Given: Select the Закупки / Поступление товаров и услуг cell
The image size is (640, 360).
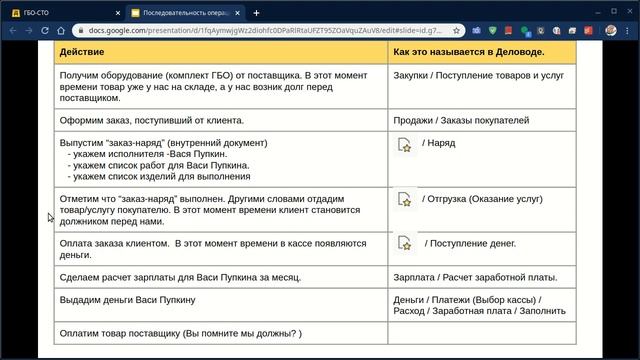Looking at the screenshot, I should [x=482, y=87].
